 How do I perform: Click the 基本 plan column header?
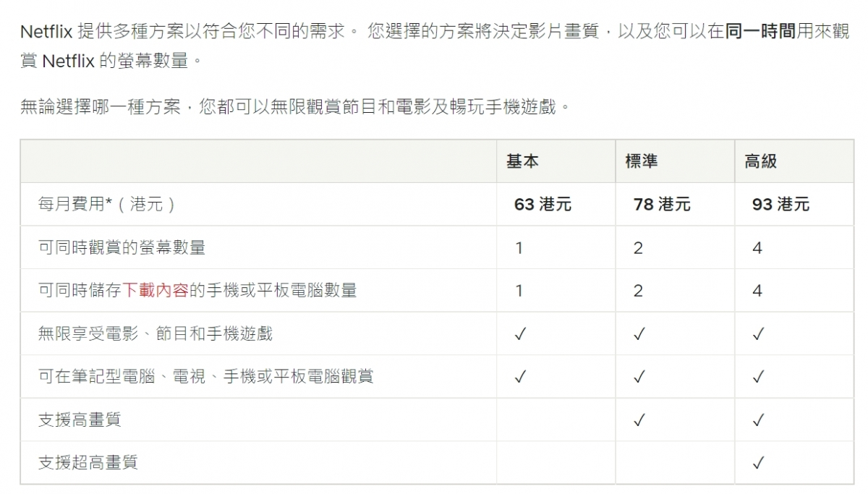[x=522, y=161]
